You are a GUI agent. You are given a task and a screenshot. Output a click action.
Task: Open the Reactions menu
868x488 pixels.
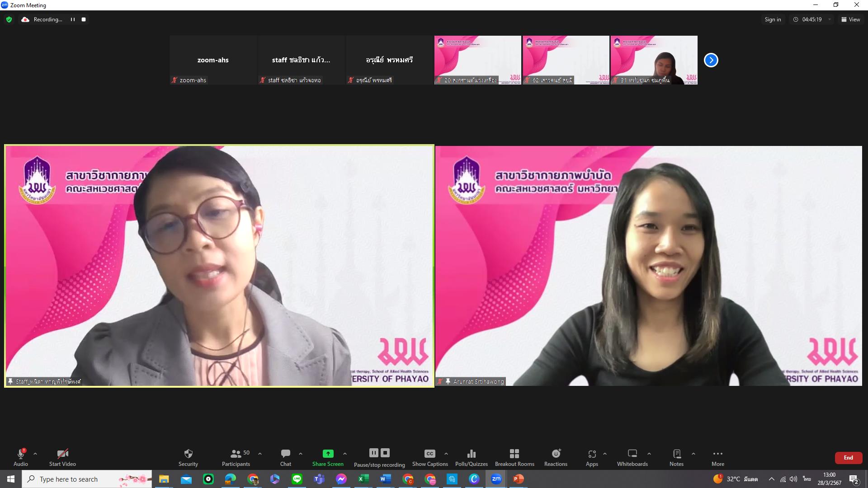point(556,457)
